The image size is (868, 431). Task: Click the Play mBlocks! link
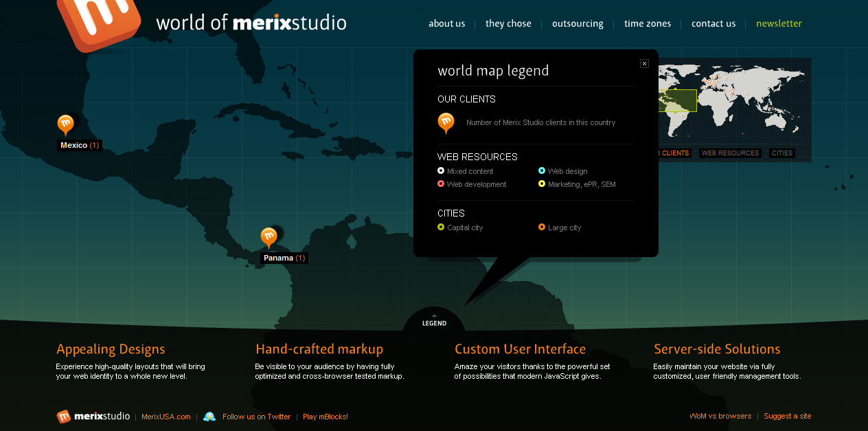tap(325, 417)
